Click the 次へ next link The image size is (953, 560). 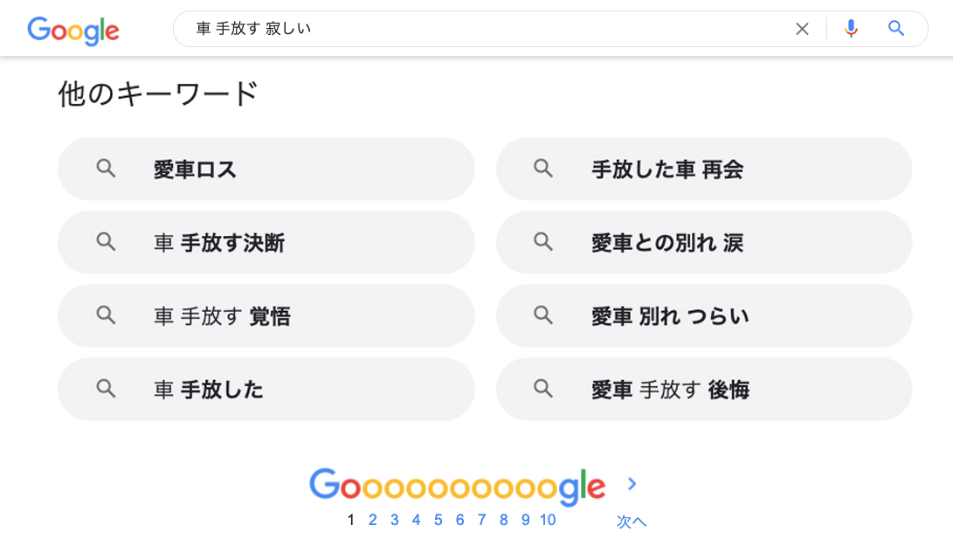(632, 522)
